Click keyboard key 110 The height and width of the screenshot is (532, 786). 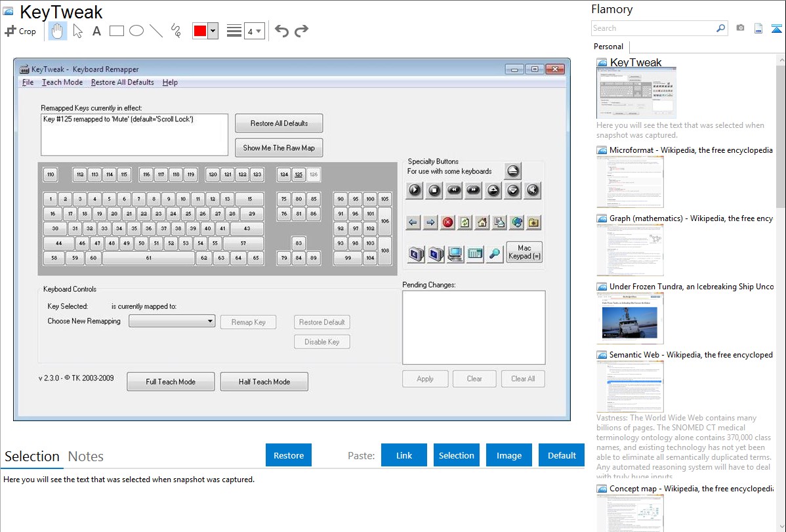click(51, 174)
